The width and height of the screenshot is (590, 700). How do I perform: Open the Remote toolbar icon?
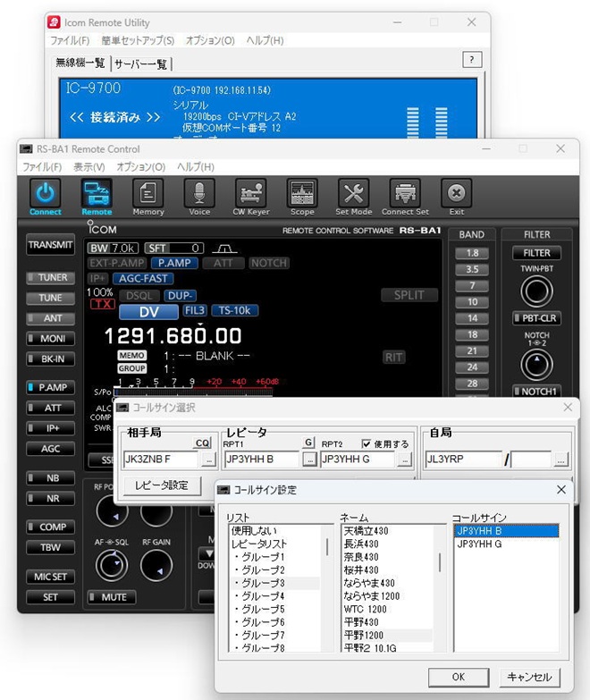pos(97,193)
